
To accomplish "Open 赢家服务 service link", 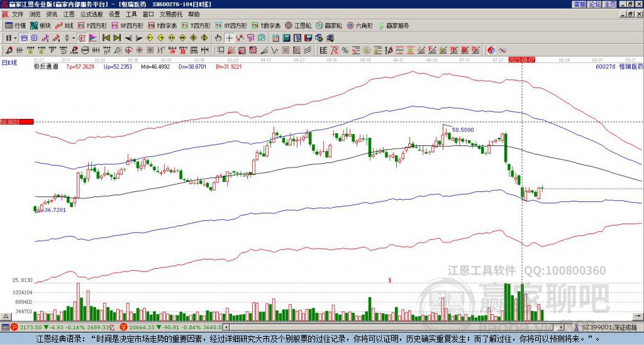I will [394, 25].
